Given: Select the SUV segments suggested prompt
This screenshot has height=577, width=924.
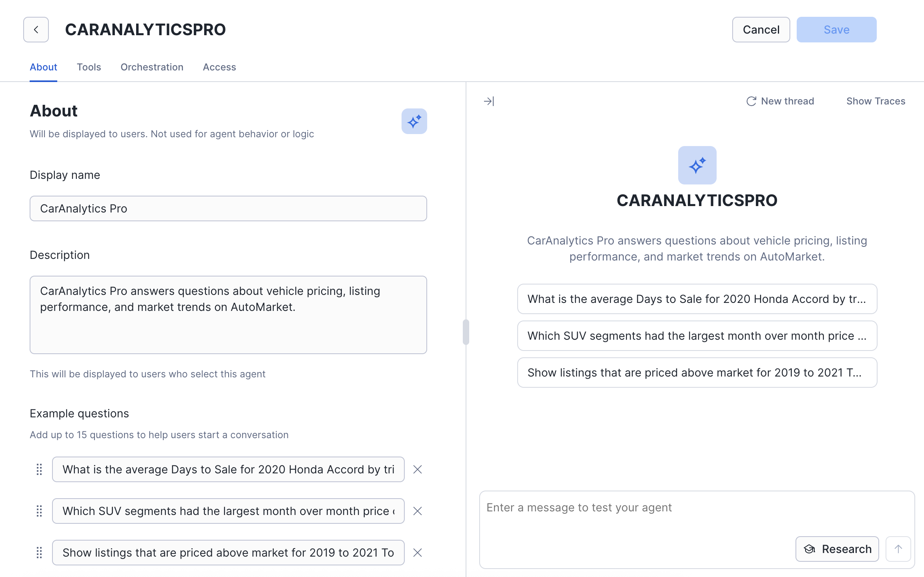Looking at the screenshot, I should [697, 336].
